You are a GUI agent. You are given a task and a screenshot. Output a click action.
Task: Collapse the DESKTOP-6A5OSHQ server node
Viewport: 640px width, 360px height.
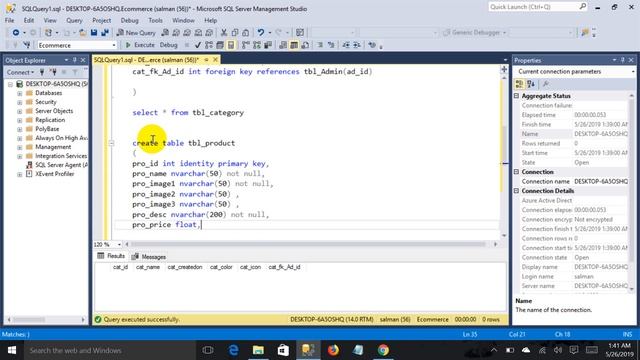[10, 84]
